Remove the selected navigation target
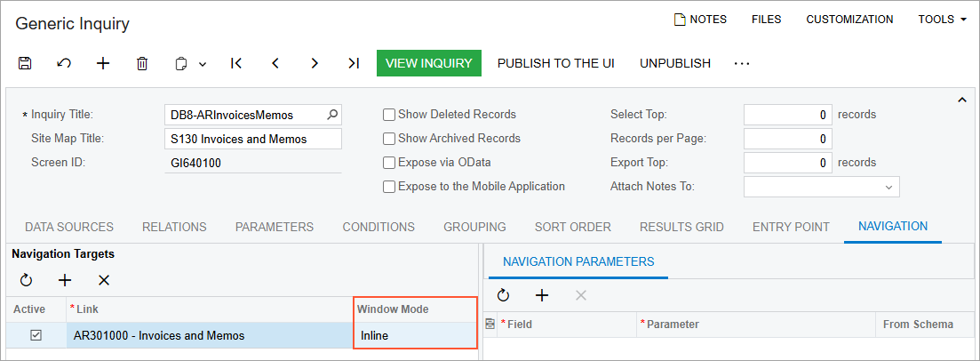Image resolution: width=980 pixels, height=361 pixels. [x=104, y=280]
